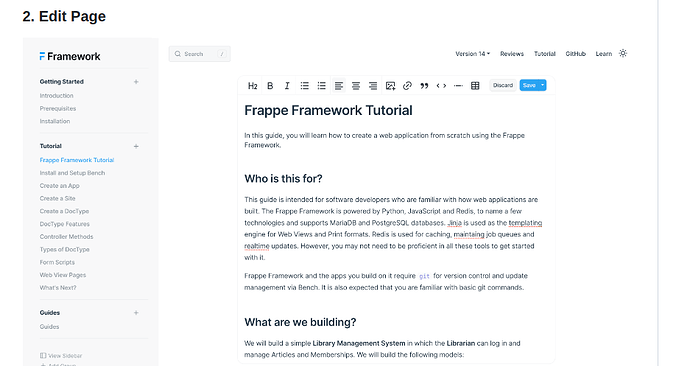
Task: Open the Version 14 dropdown
Action: click(x=473, y=54)
